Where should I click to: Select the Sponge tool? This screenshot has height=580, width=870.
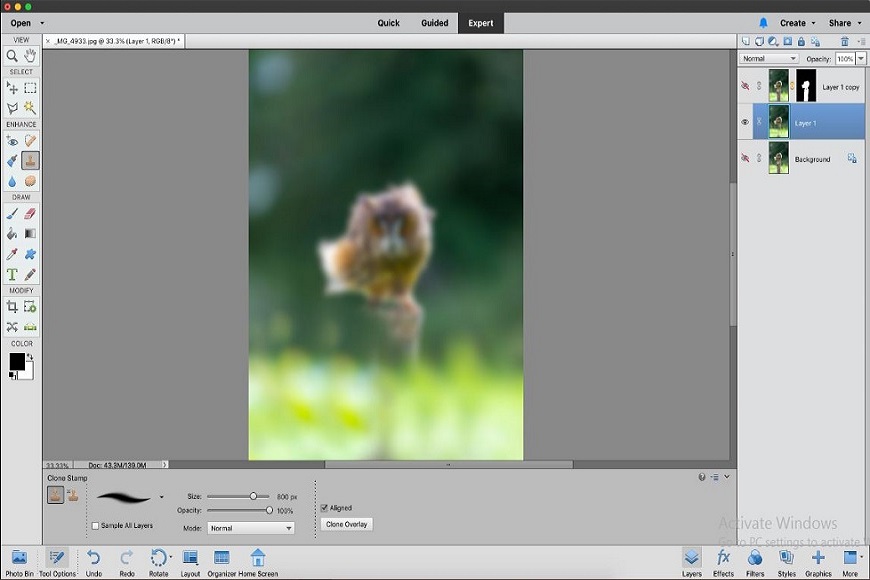[x=30, y=181]
